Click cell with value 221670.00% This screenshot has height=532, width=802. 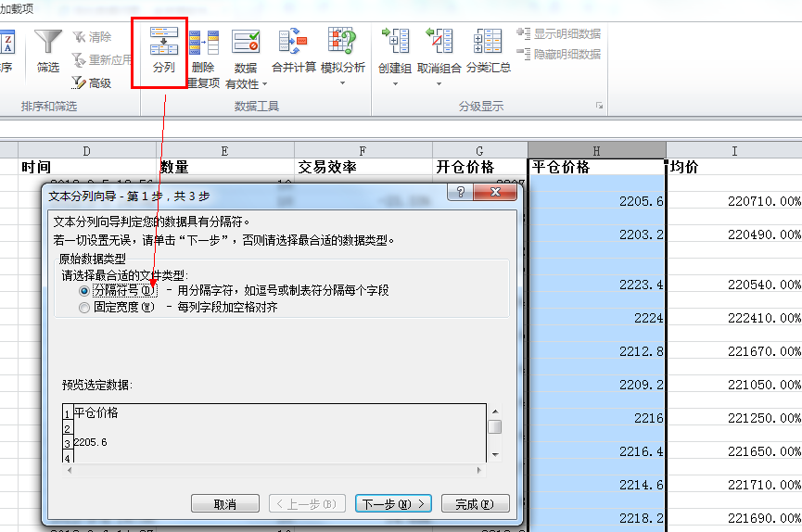coord(734,351)
